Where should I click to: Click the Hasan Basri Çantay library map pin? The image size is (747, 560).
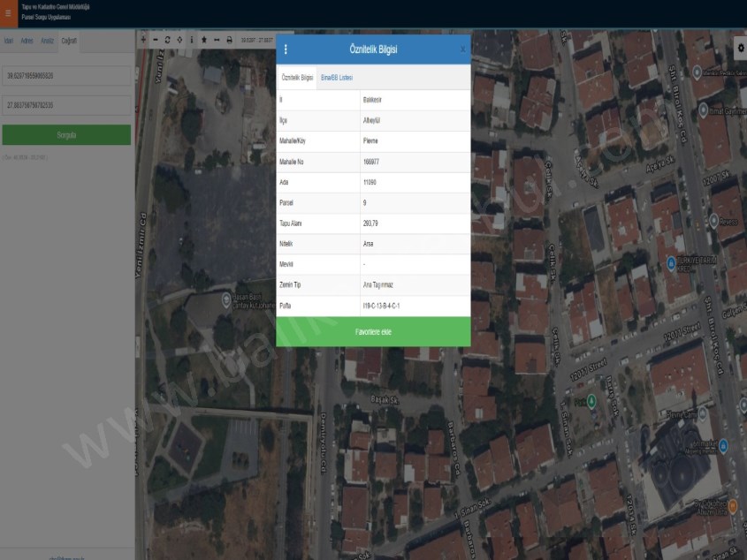pyautogui.click(x=226, y=300)
